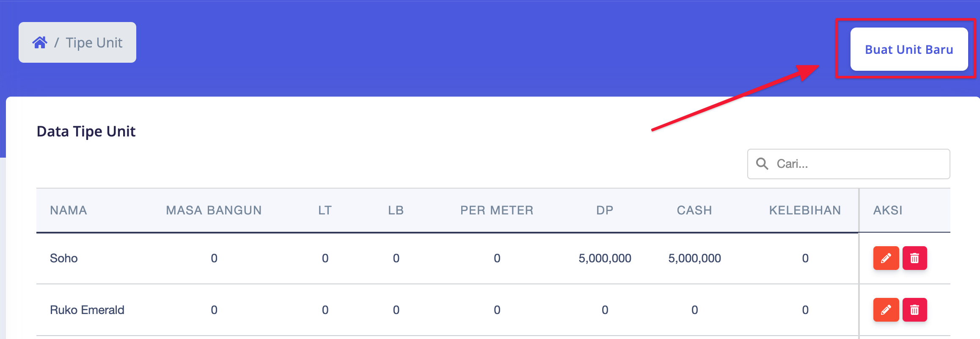Click the home icon in breadcrumb
The width and height of the screenshot is (980, 339).
coord(40,42)
